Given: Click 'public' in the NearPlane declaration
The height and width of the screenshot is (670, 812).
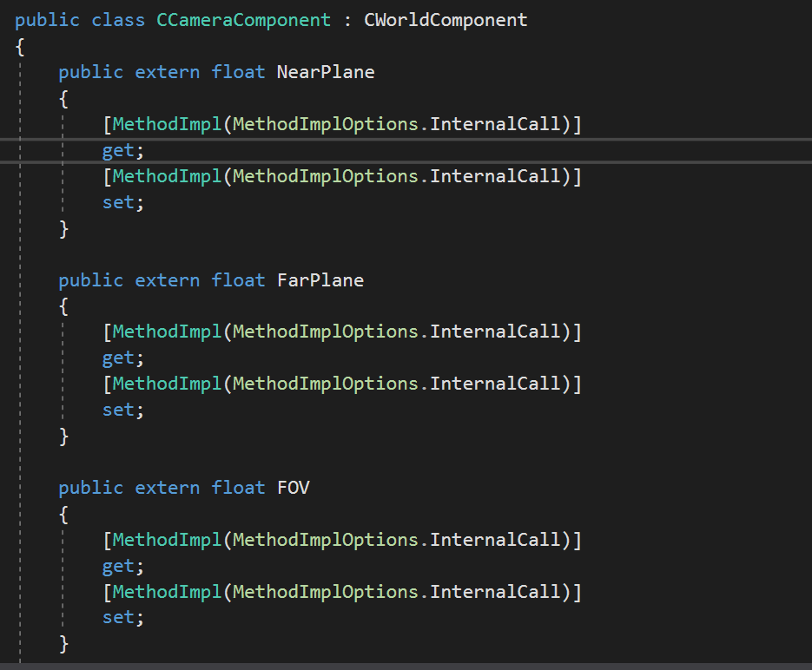Looking at the screenshot, I should pyautogui.click(x=90, y=72).
